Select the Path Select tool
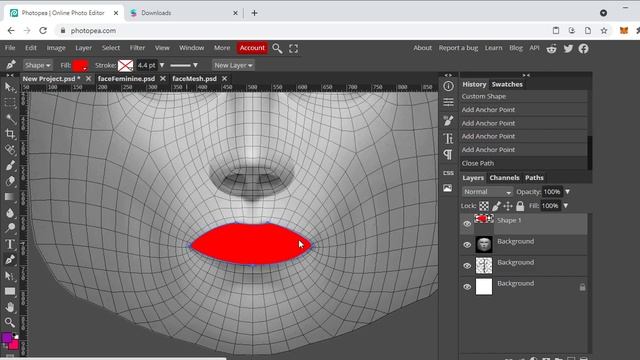Image resolution: width=640 pixels, height=360 pixels. [x=10, y=276]
